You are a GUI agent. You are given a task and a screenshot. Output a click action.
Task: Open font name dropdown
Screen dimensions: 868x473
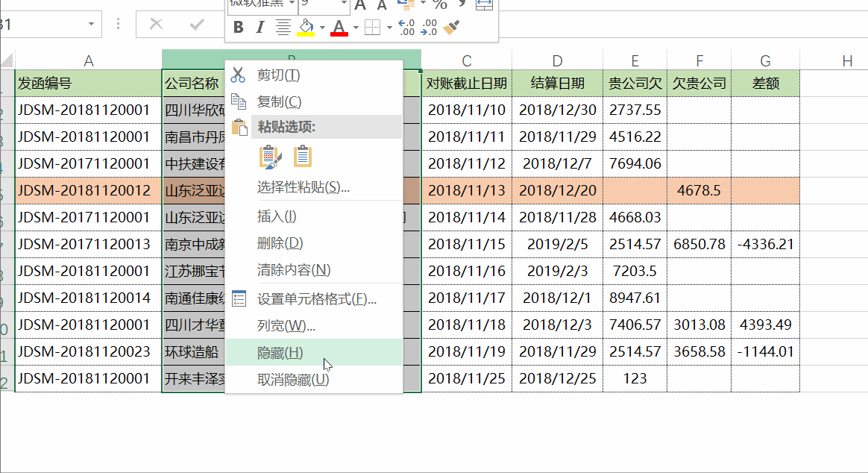tap(292, 3)
